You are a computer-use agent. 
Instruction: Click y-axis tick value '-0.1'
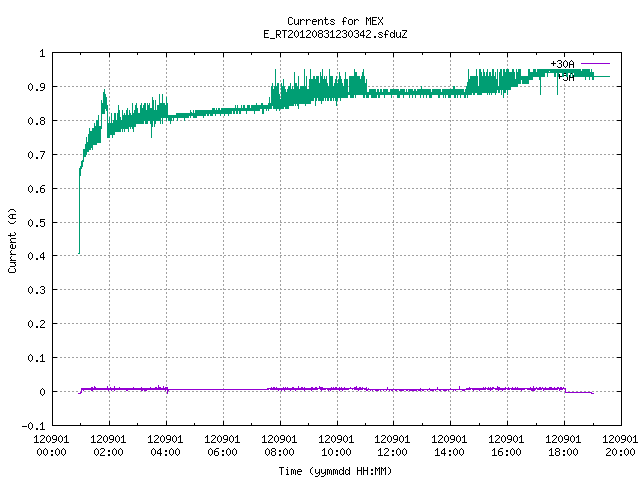[x=33, y=426]
